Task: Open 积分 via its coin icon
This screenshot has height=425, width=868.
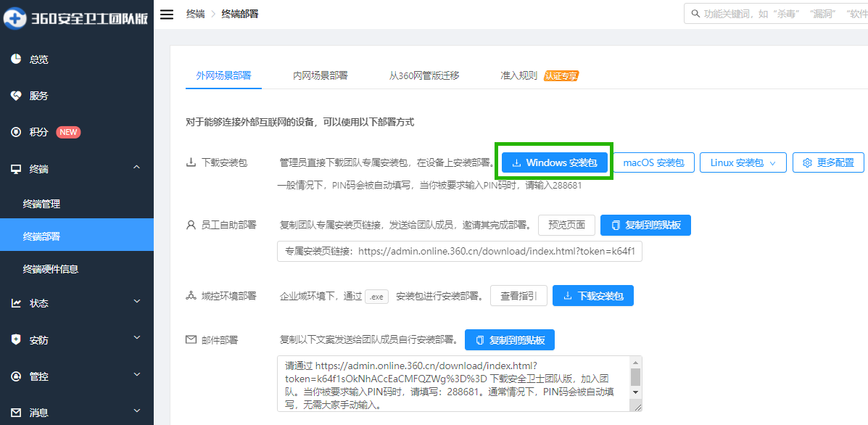Action: pos(16,132)
